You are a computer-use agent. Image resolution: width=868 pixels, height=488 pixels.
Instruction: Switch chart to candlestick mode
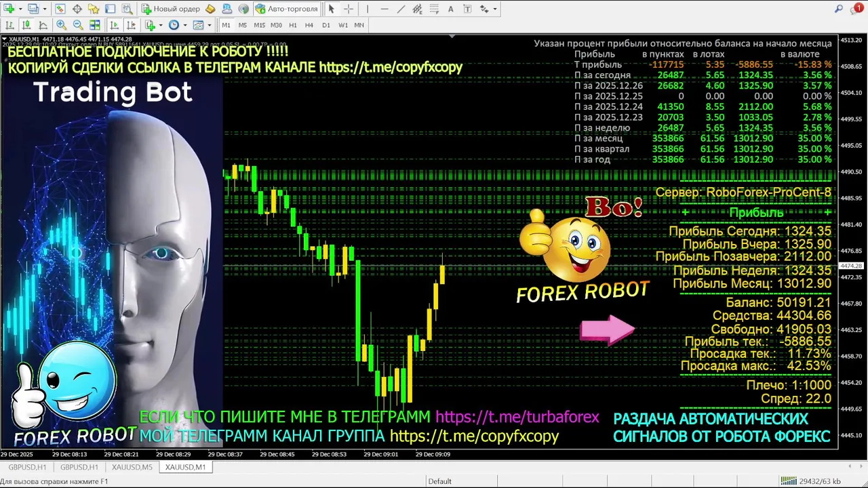click(x=26, y=25)
